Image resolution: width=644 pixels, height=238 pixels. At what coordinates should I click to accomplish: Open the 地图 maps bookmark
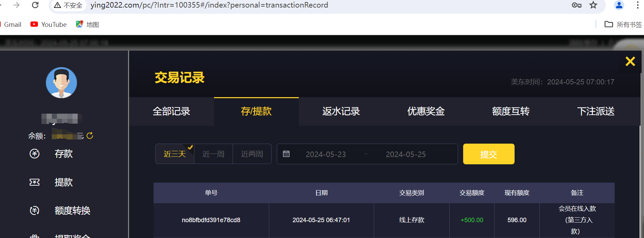coord(87,24)
